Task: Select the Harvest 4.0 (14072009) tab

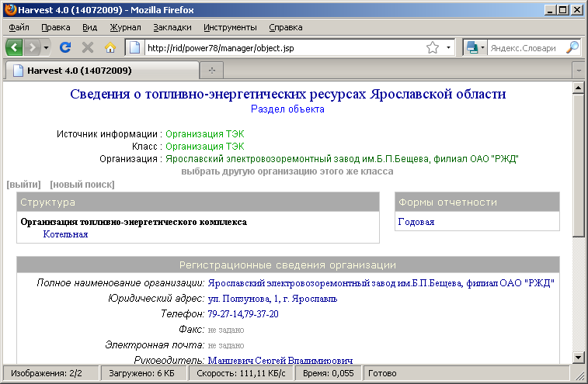Action: (x=101, y=71)
